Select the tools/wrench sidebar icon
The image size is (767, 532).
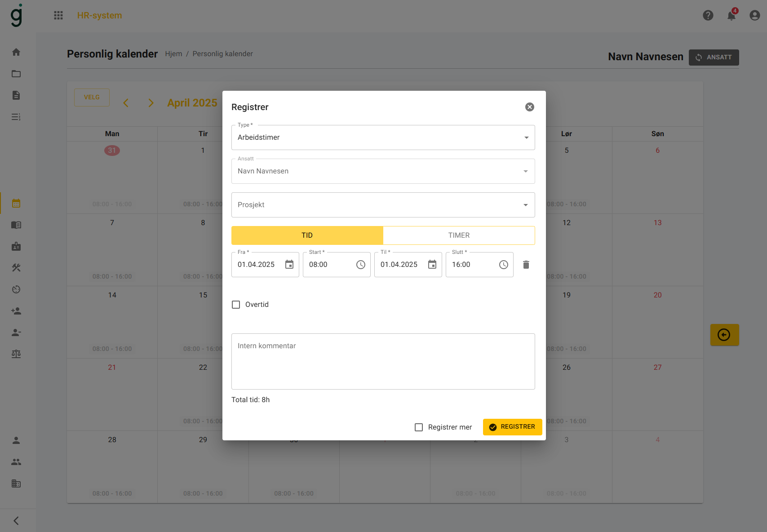tap(16, 267)
